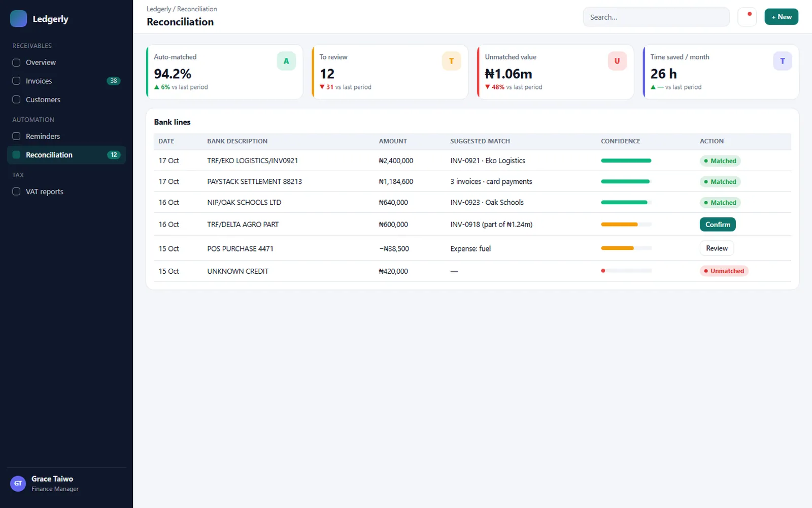Viewport: 812px width, 508px height.
Task: Click suggested match 3 invoices · card payments
Action: tap(491, 181)
